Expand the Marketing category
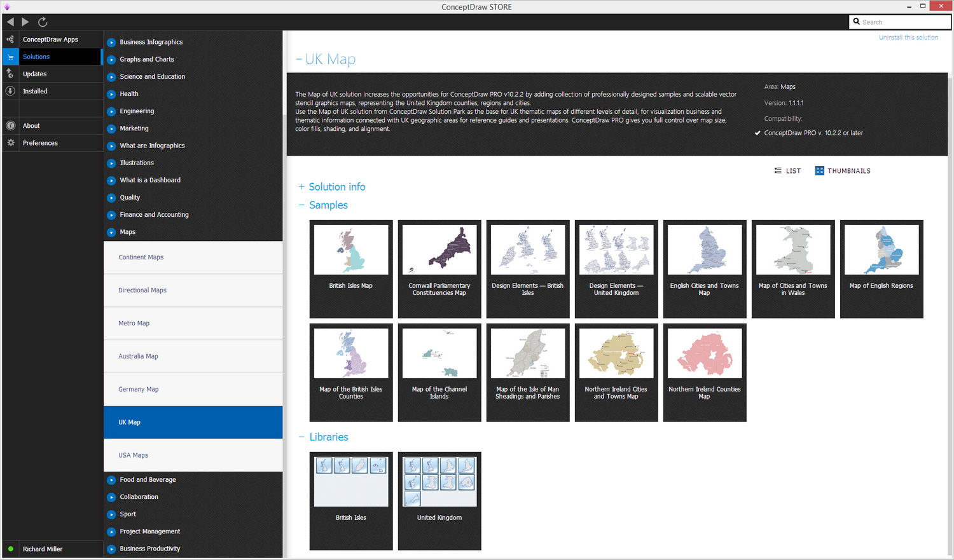 [x=111, y=128]
